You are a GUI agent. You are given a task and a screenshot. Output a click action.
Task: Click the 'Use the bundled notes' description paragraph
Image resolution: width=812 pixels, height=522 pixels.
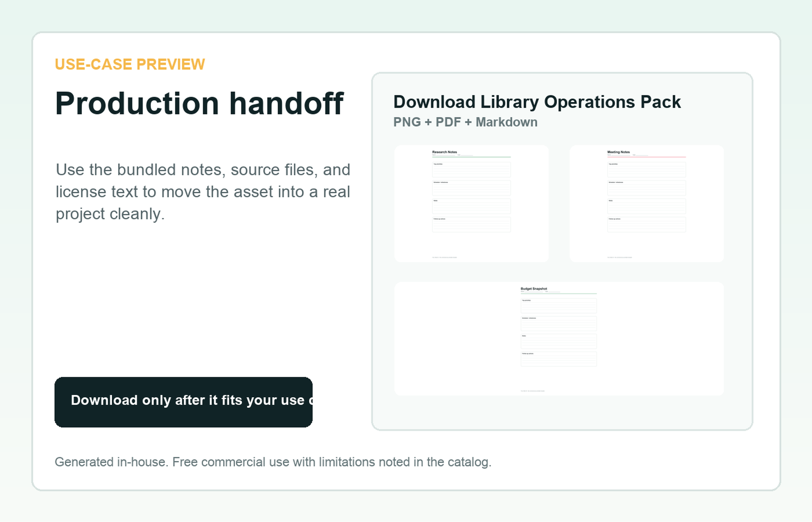(203, 192)
